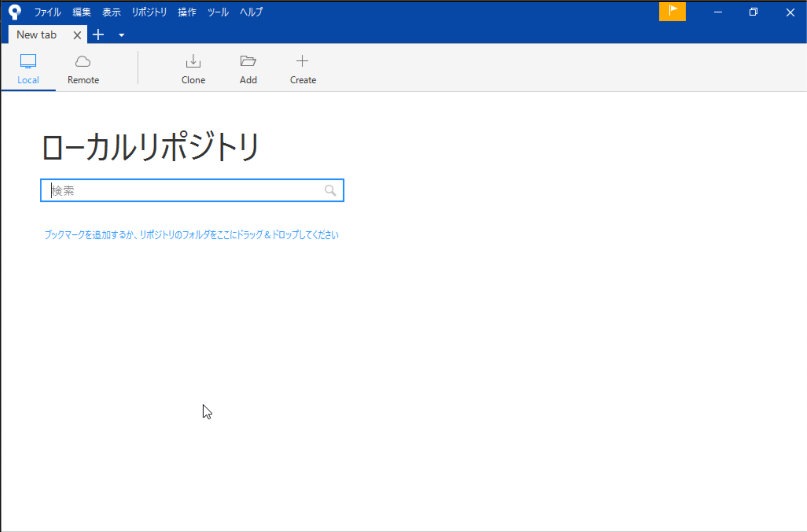Switch to the Local repositories view
The image size is (807, 532).
[28, 69]
